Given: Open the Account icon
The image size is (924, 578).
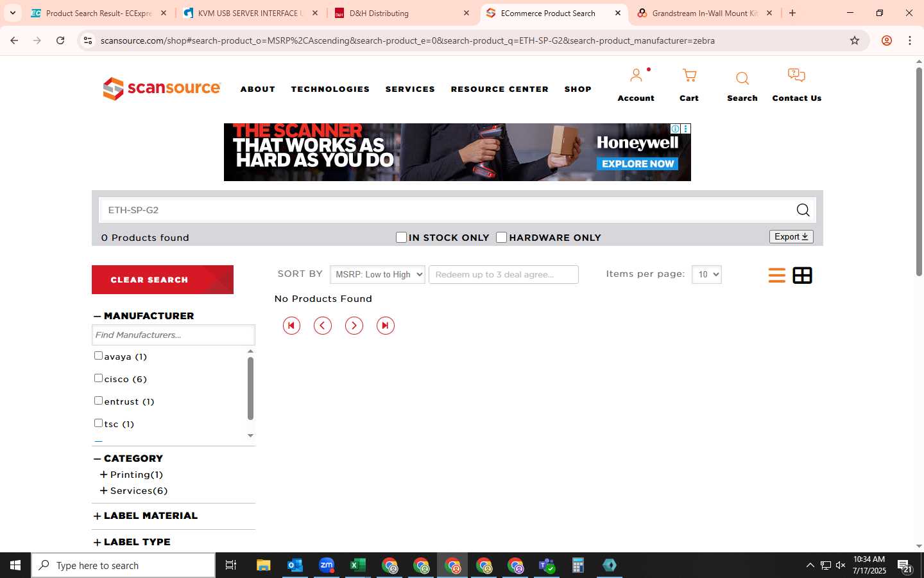Looking at the screenshot, I should [x=636, y=76].
